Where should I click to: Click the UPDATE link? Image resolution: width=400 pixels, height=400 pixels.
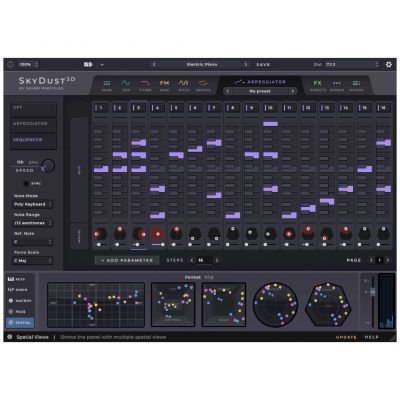[346, 337]
